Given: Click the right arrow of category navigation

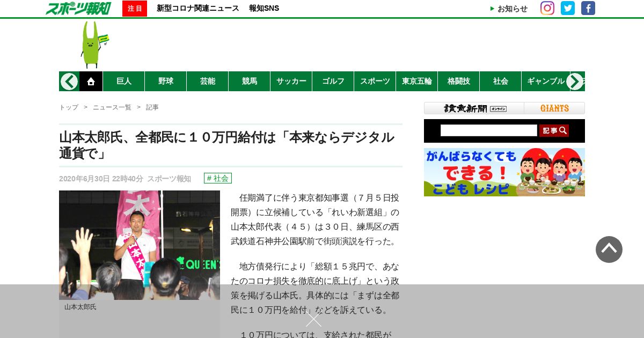Looking at the screenshot, I should point(575,82).
